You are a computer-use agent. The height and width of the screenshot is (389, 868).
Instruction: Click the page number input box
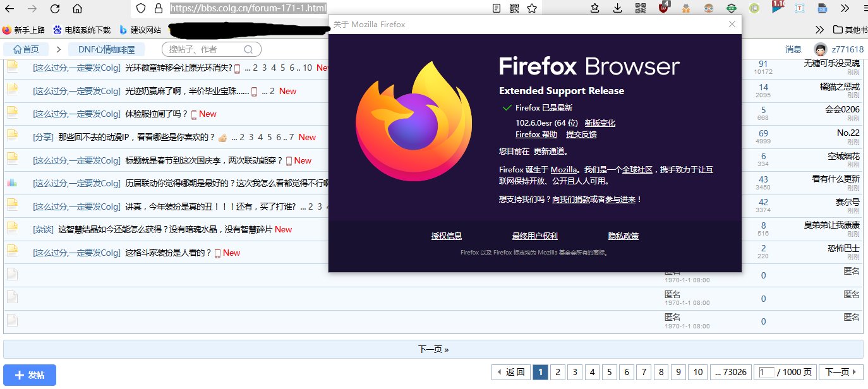pos(766,373)
